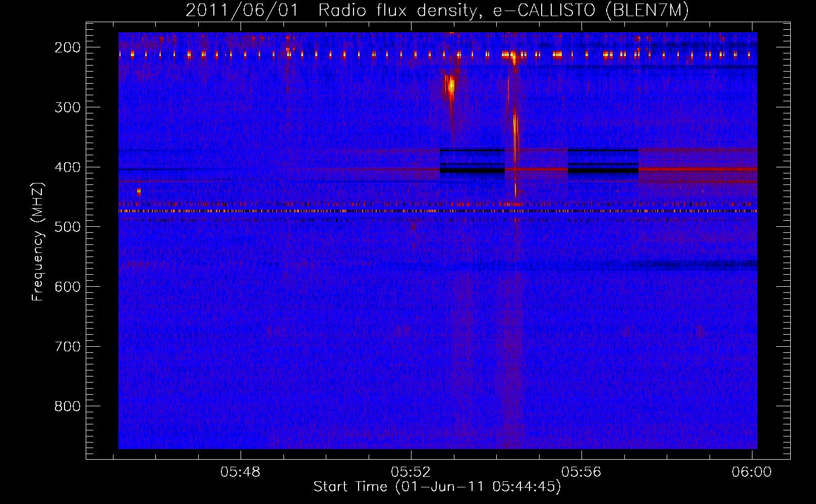
Task: Click the 05:48 time tick label
Action: pos(241,472)
